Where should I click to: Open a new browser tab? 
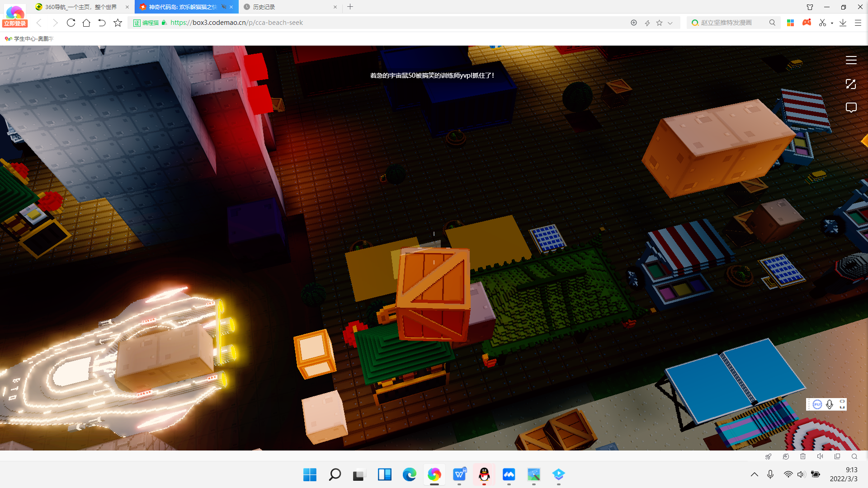click(x=350, y=7)
